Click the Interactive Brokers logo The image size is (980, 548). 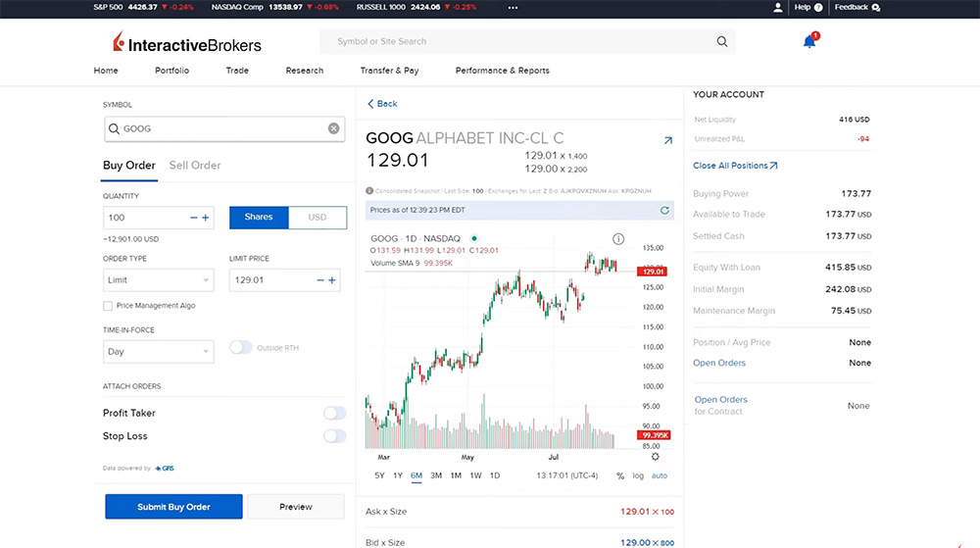coord(187,43)
